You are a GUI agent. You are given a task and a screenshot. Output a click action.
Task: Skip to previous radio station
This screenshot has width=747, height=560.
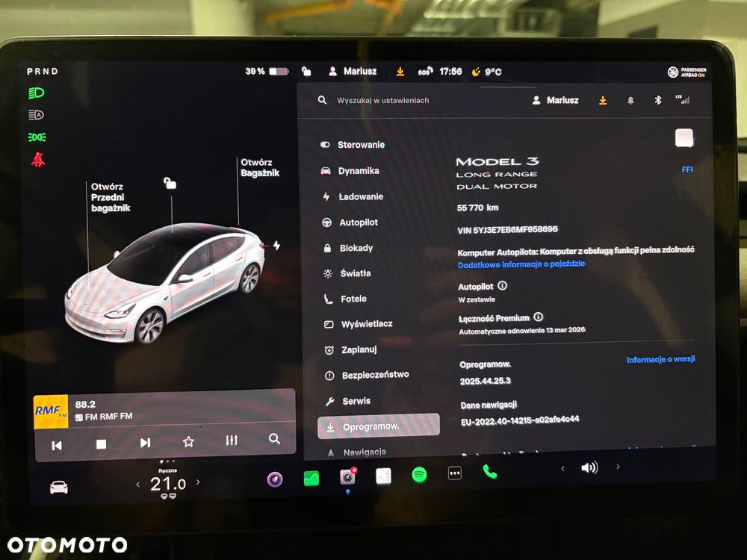point(57,445)
